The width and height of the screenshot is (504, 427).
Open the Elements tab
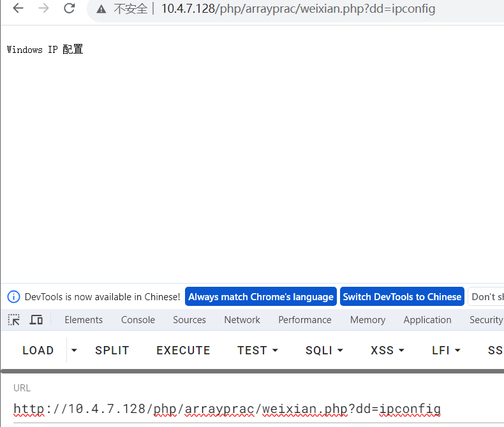pos(84,320)
